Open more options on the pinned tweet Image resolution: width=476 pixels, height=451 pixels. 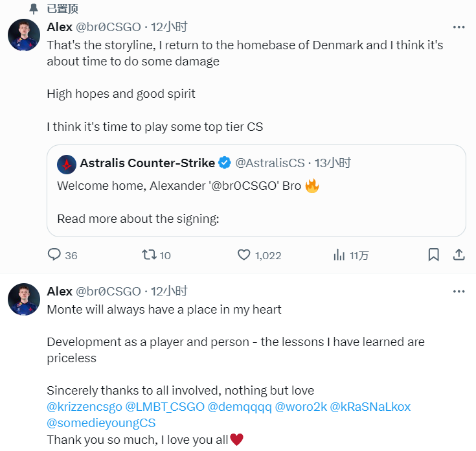[x=459, y=27]
